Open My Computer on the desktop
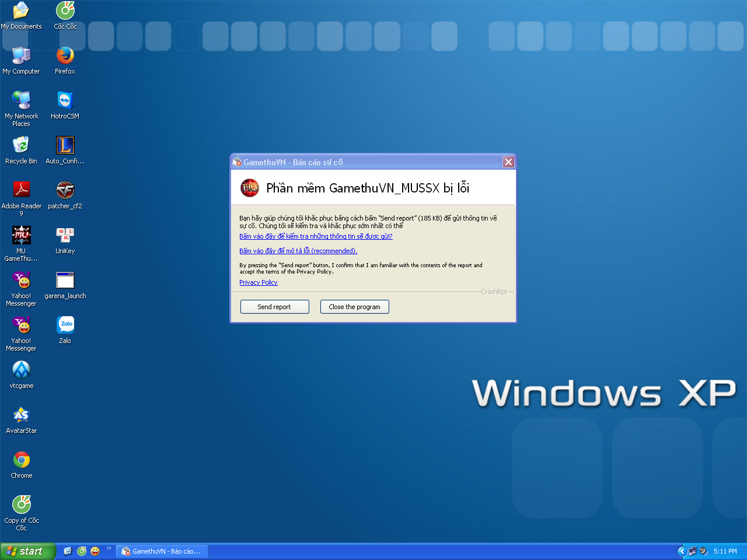 click(21, 60)
